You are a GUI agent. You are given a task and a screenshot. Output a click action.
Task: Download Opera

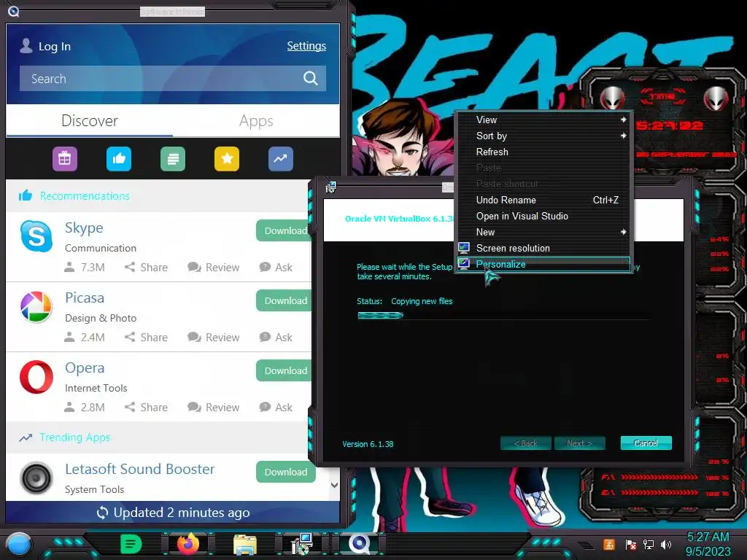point(285,370)
